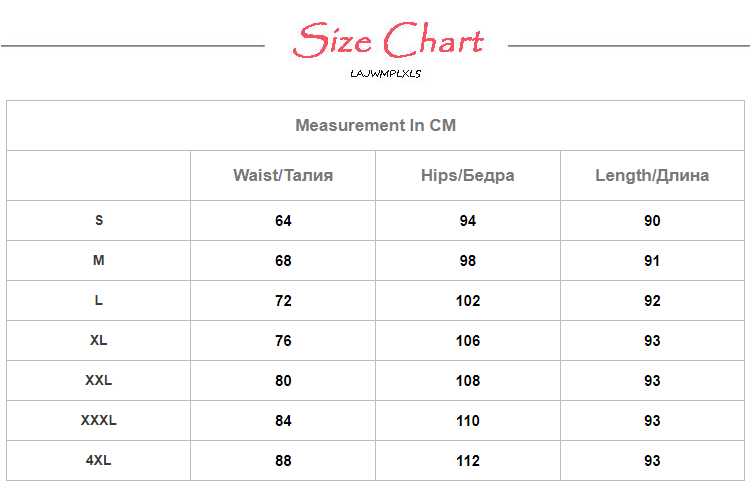Click waist value 64 in S row
The image size is (750, 484).
[283, 221]
